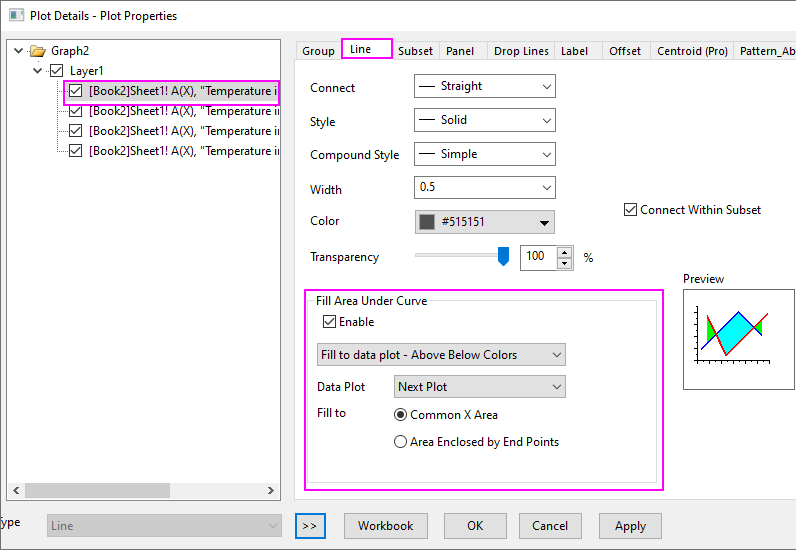Click the Transparency slider handle
The image size is (796, 550).
503,257
